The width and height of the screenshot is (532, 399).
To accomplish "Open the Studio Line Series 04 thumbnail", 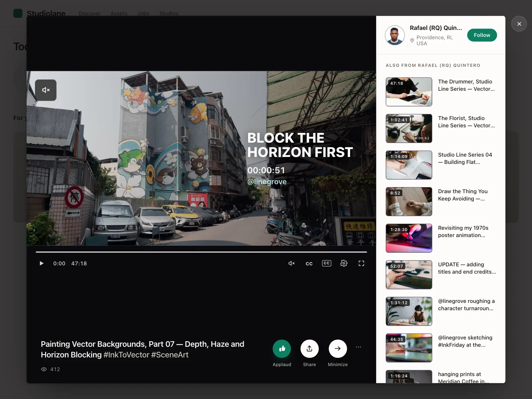I will coord(409,165).
